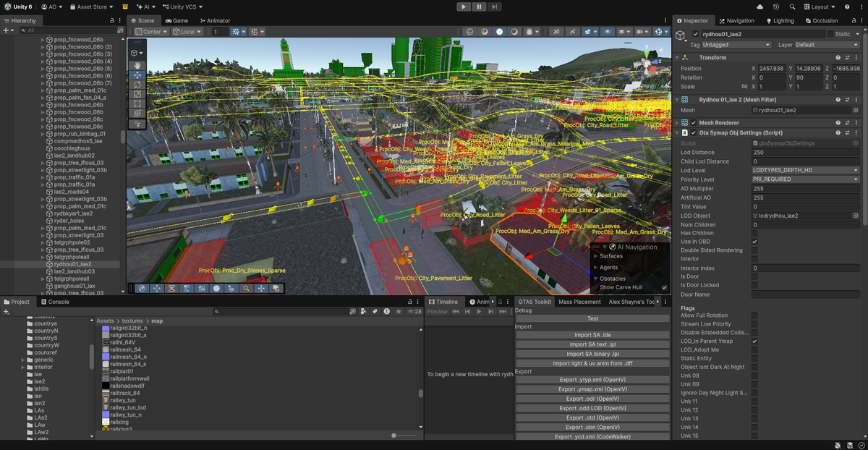Viewport: 868px width, 450px height.
Task: Check Is Door checkbox
Action: pyautogui.click(x=754, y=276)
